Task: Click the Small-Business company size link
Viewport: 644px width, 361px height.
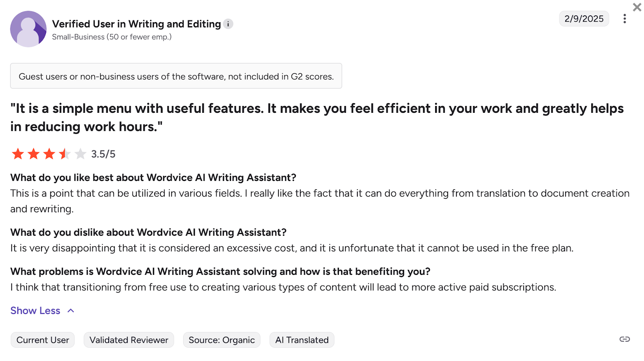Action: coord(111,37)
